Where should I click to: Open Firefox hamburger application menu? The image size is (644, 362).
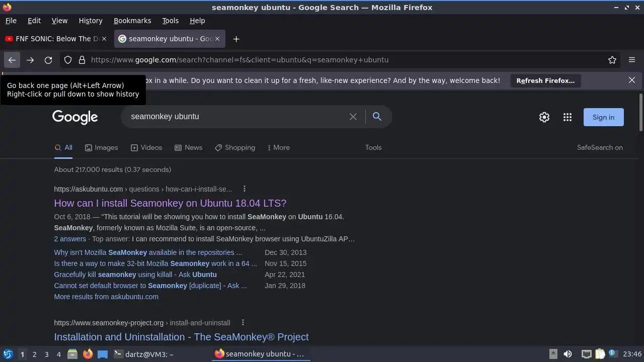(x=632, y=60)
